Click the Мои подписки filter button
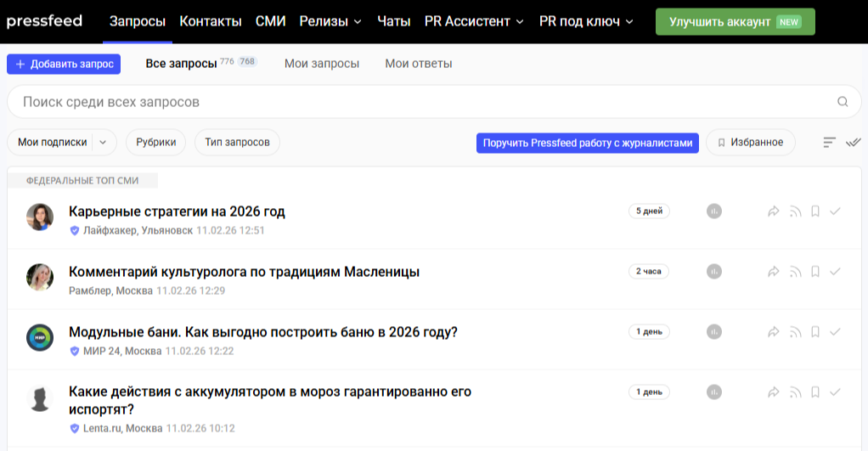Screen dimensions: 868x451 coord(53,142)
